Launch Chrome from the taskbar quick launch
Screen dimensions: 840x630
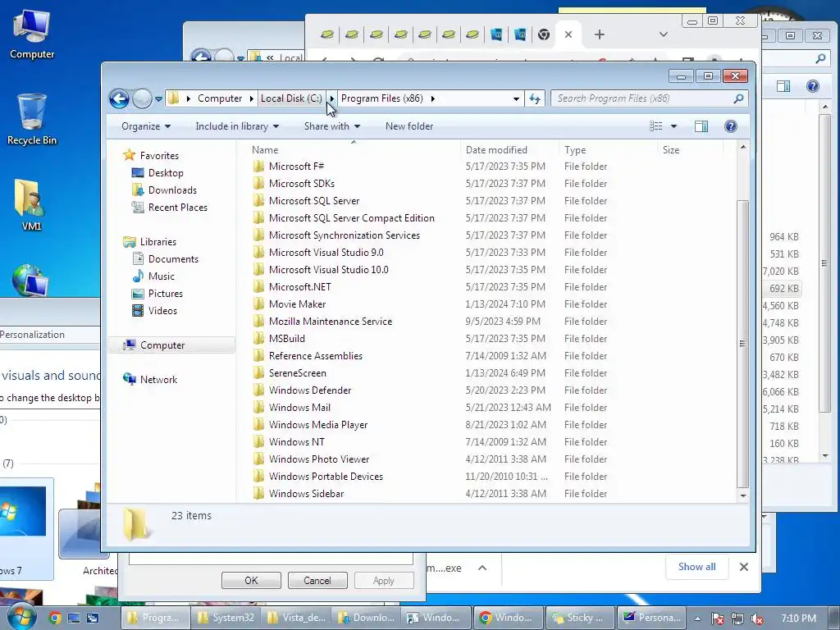point(55,619)
